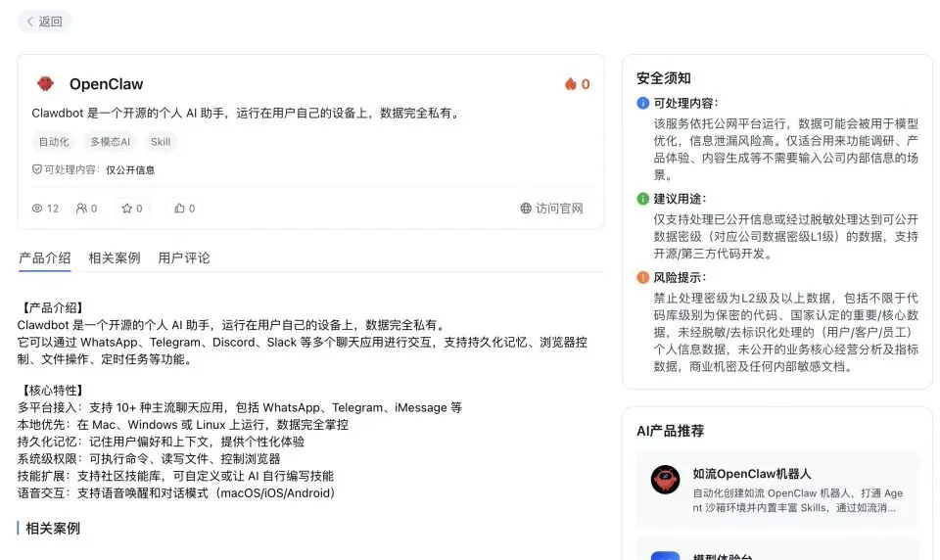This screenshot has height=560, width=940.
Task: Click the line starting 本地优先
Action: (x=183, y=425)
